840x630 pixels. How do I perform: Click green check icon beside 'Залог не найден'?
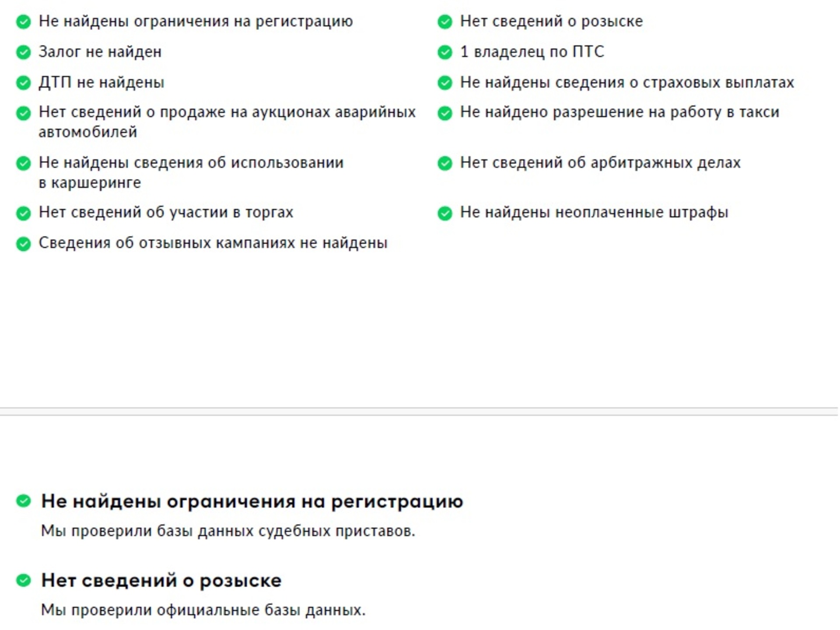click(x=24, y=52)
